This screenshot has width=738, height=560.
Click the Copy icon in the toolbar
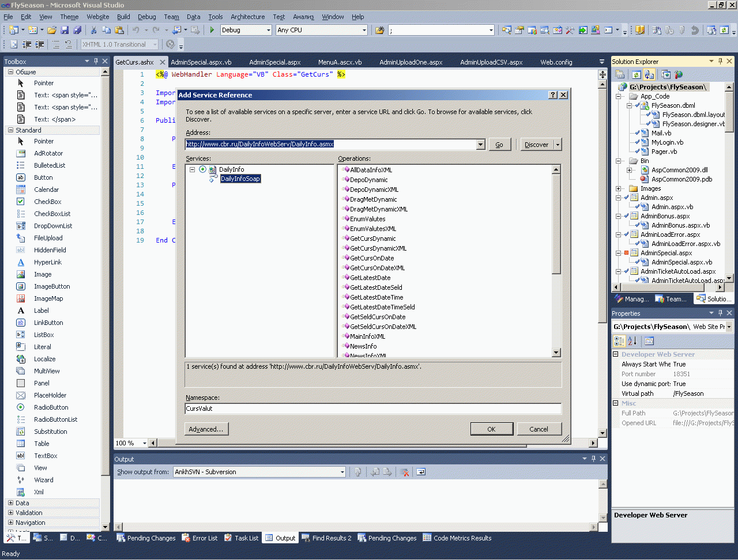(x=106, y=30)
